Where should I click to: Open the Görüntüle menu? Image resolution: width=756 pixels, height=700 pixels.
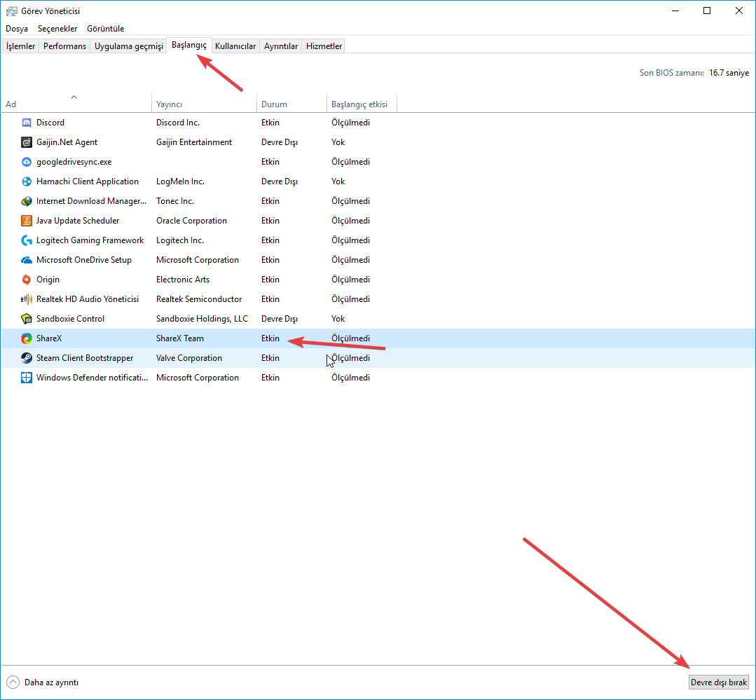pos(106,29)
